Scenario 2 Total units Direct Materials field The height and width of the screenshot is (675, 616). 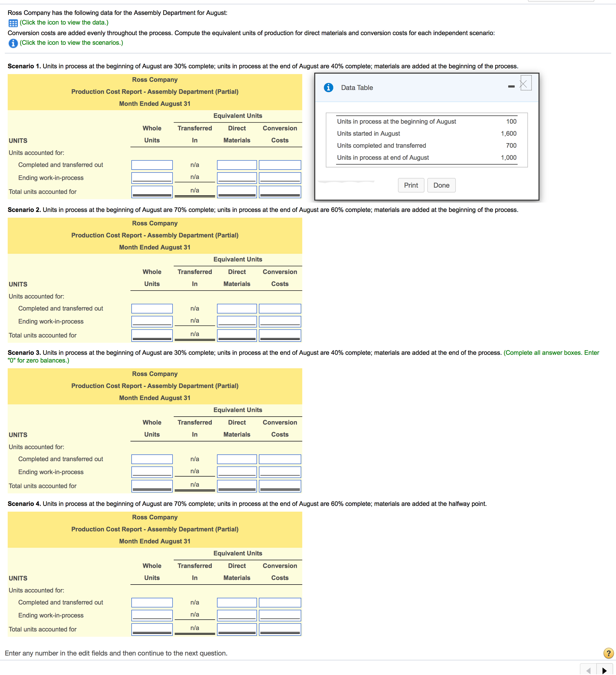(x=237, y=336)
